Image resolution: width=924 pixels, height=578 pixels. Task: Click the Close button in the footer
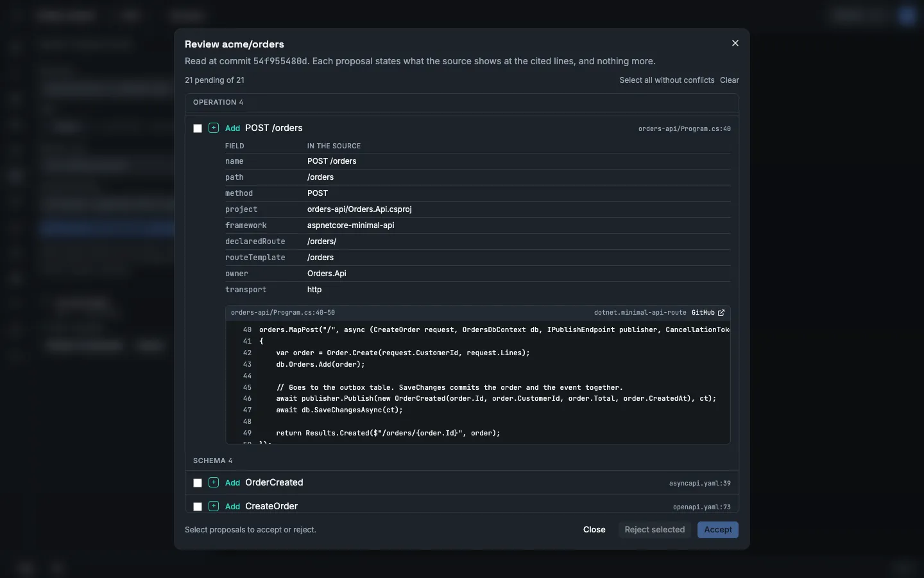pos(594,530)
